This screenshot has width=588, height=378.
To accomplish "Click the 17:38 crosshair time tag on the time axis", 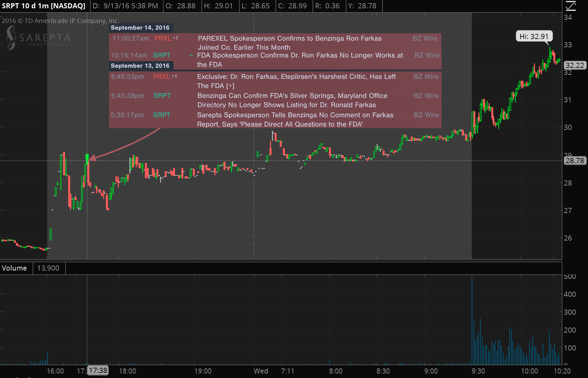I will point(98,370).
